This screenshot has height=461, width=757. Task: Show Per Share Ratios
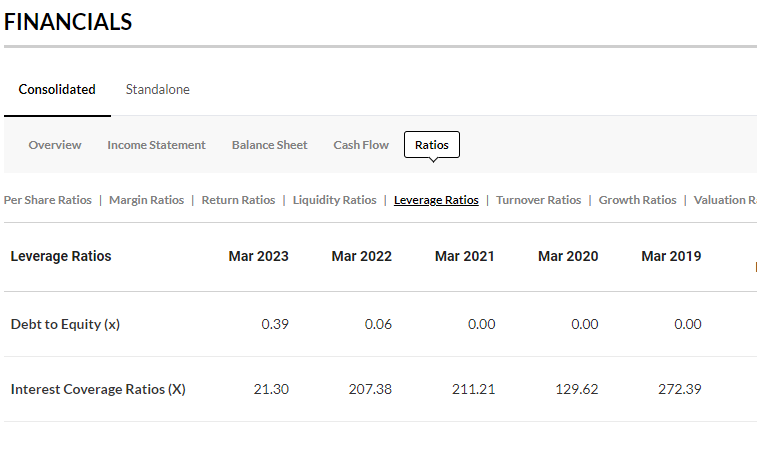click(48, 200)
